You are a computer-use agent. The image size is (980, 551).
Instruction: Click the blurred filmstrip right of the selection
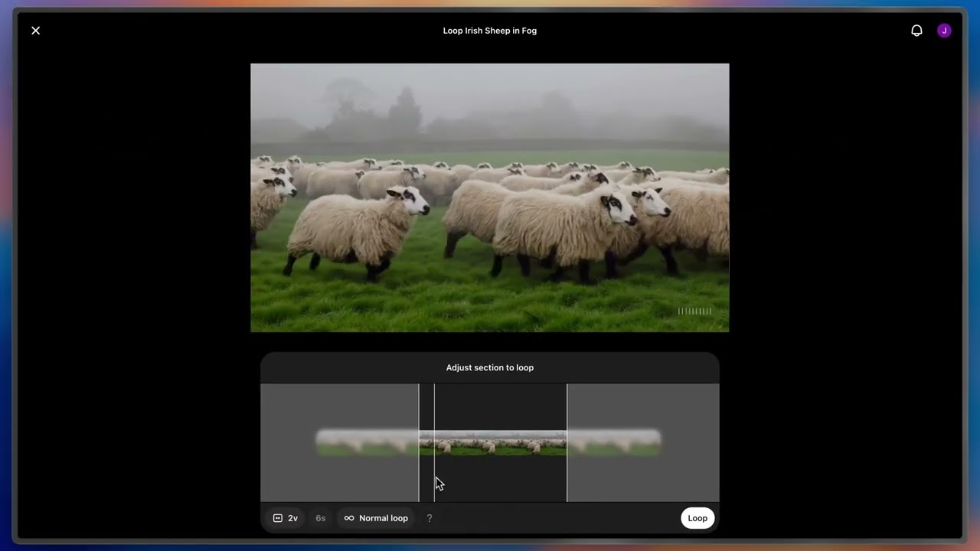(x=614, y=443)
